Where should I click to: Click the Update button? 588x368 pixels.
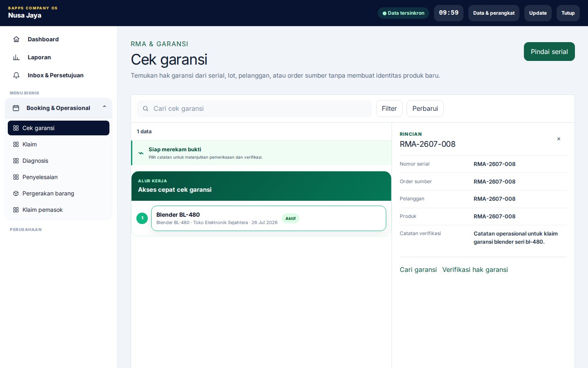(x=538, y=13)
